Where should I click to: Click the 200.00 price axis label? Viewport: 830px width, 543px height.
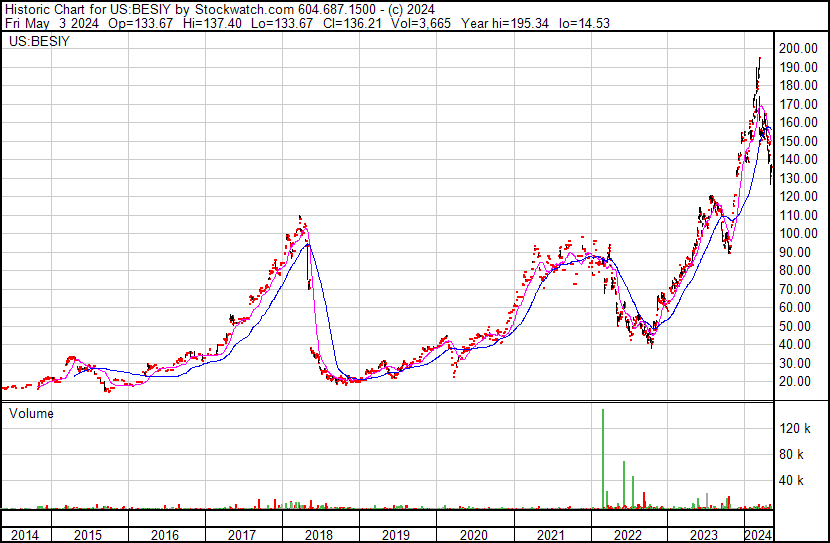tap(798, 48)
